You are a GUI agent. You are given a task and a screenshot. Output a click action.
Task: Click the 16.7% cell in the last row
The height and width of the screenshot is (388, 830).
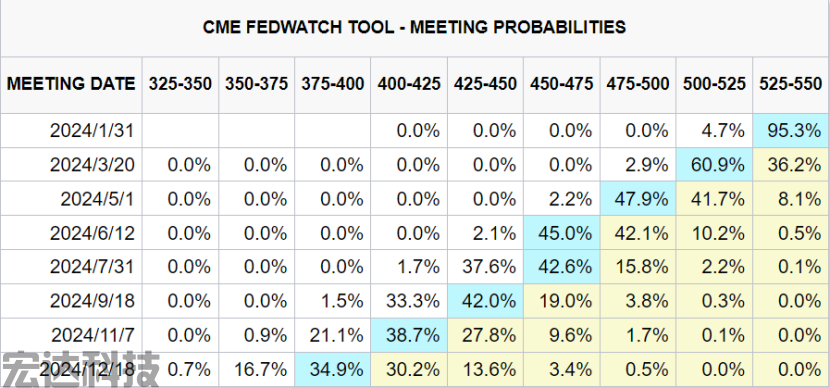(256, 369)
